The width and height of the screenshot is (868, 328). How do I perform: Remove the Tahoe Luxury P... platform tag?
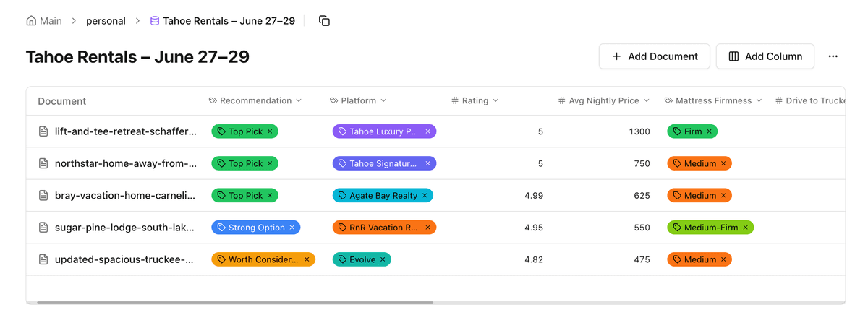point(427,131)
